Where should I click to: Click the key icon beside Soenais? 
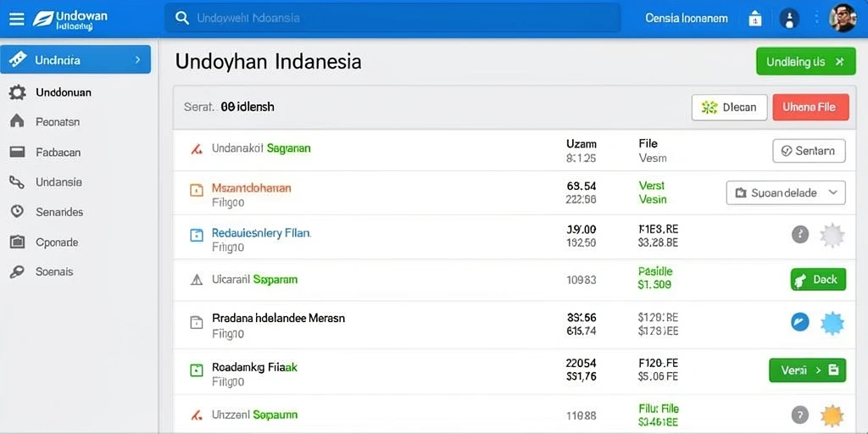coord(17,272)
